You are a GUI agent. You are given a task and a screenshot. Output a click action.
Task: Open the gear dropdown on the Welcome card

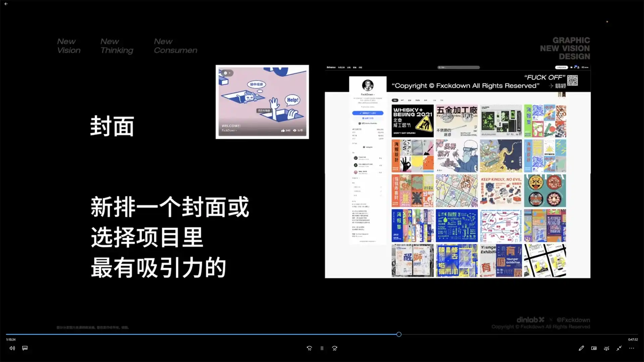tap(227, 73)
